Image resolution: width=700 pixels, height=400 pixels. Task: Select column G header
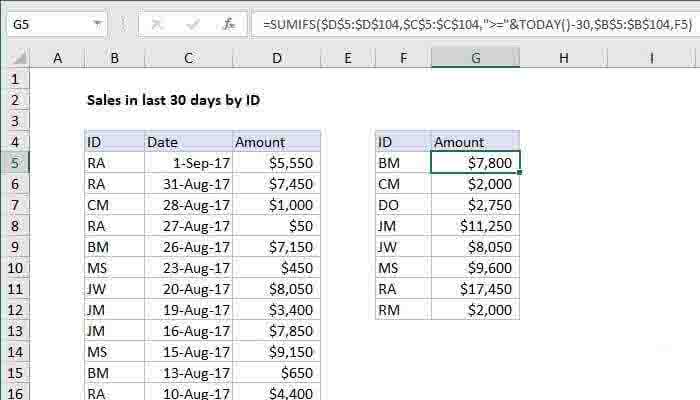pos(475,60)
